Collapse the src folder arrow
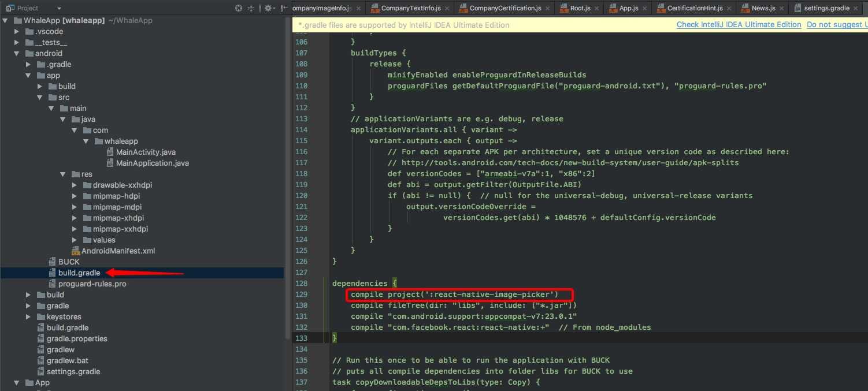Image resolution: width=868 pixels, height=391 pixels. coord(40,97)
